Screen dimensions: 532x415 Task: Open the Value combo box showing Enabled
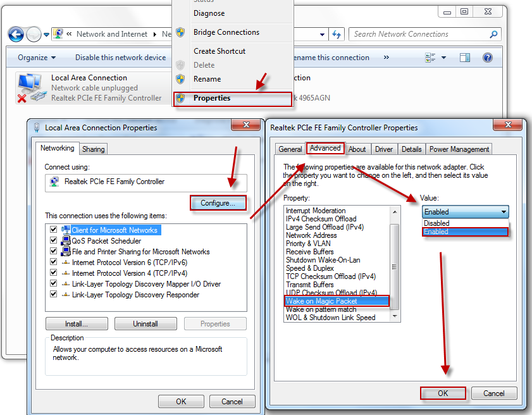tap(466, 212)
